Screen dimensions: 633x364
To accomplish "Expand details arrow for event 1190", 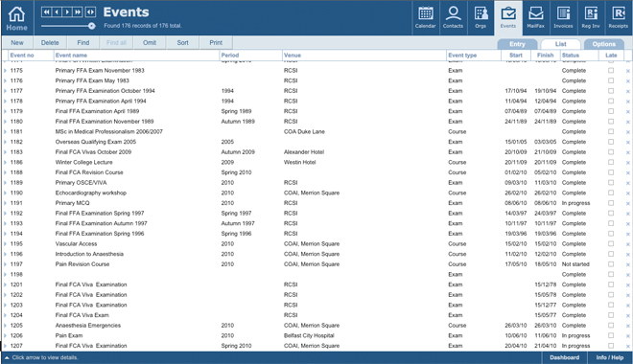I will 5,193.
